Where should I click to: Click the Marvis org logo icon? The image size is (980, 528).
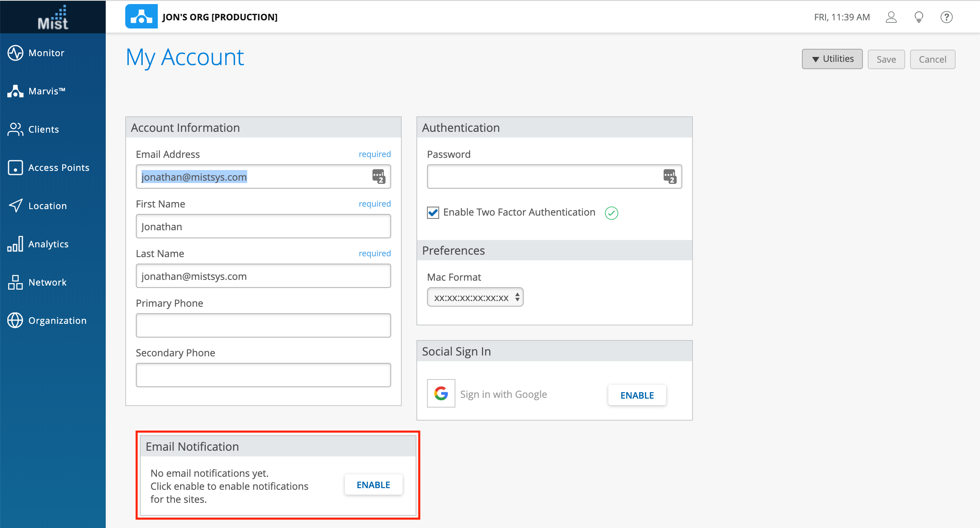pyautogui.click(x=141, y=17)
